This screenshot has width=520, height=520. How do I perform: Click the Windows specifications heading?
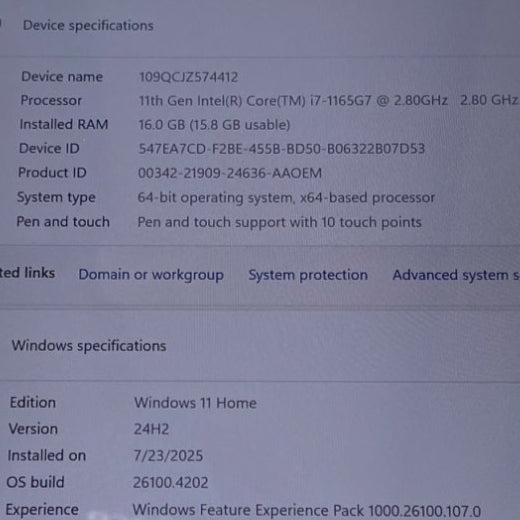(x=89, y=346)
